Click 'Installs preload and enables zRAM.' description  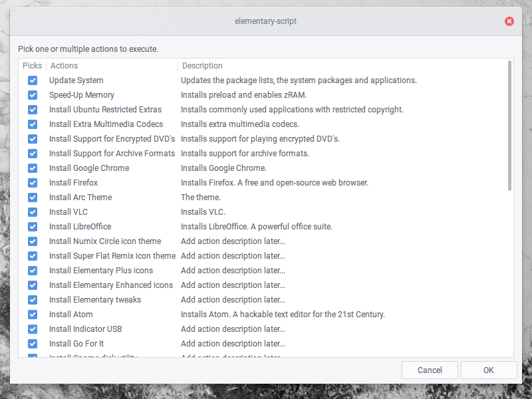point(243,95)
